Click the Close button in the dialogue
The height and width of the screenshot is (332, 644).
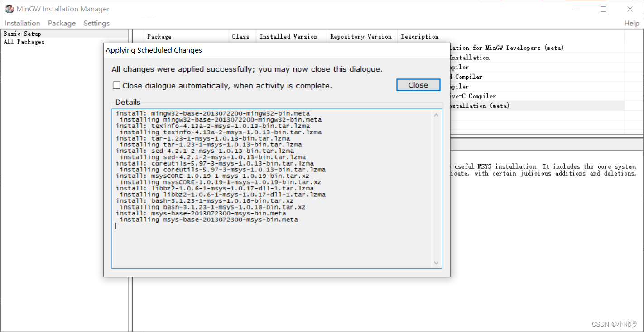point(418,85)
